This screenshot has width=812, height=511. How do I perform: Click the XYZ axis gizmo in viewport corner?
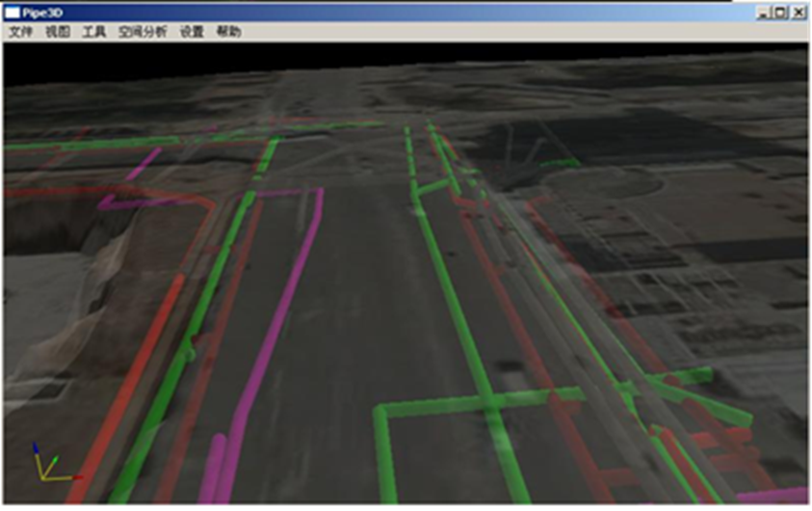click(x=46, y=466)
